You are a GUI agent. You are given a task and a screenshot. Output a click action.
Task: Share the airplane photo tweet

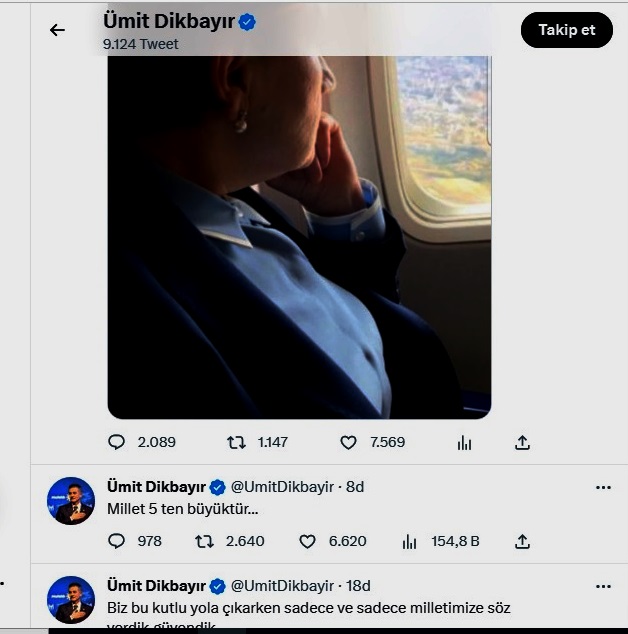click(522, 442)
